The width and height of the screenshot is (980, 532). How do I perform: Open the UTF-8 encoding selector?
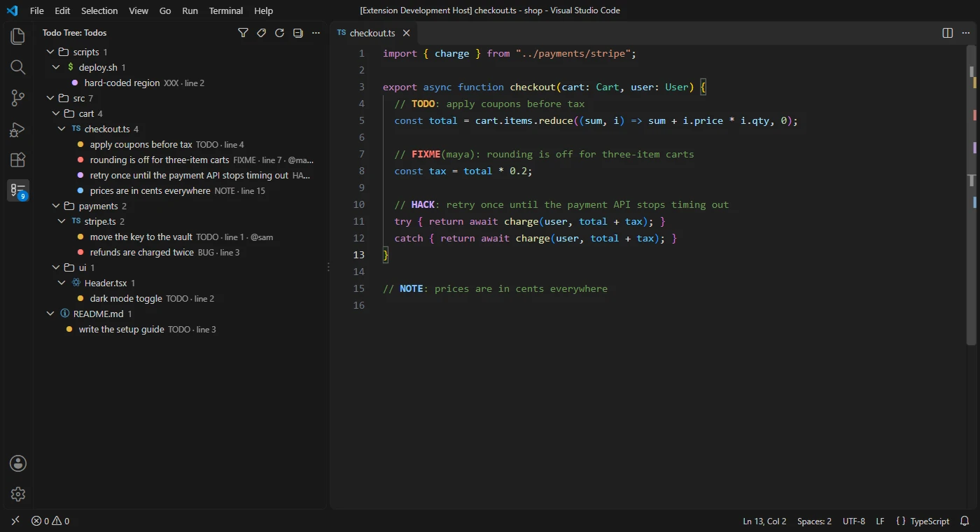[854, 521]
